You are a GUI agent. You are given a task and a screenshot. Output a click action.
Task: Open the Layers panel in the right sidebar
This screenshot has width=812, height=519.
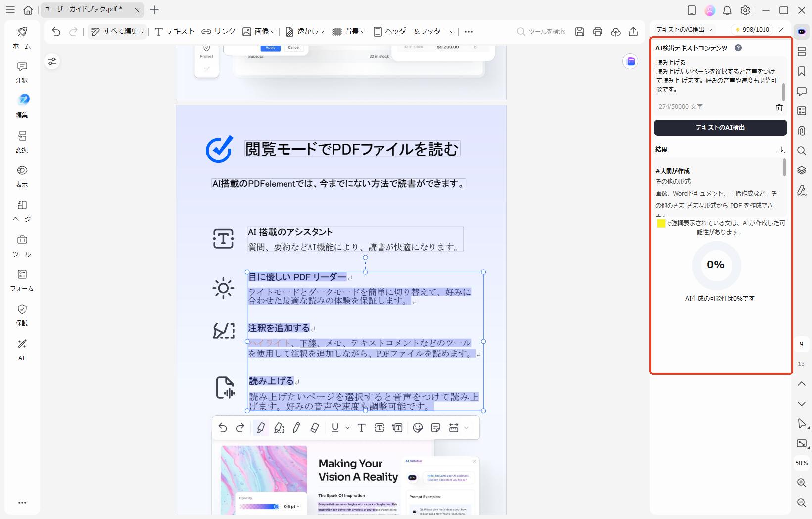pos(802,170)
